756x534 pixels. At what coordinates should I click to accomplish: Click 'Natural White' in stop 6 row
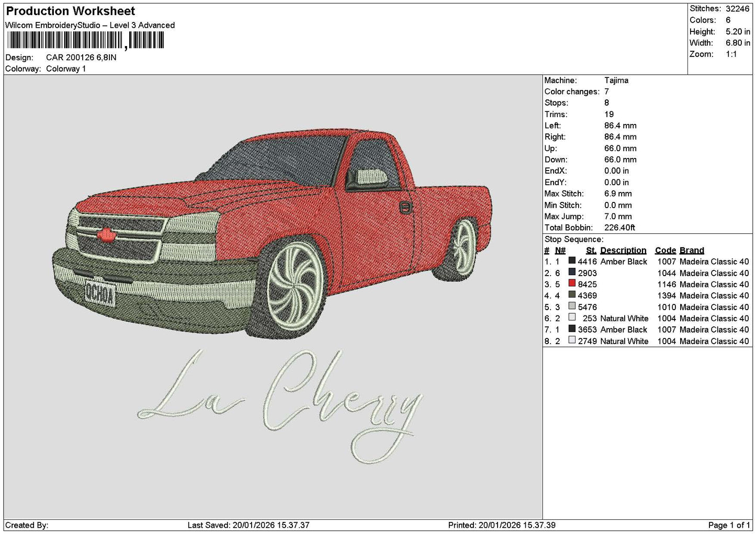[x=624, y=319]
